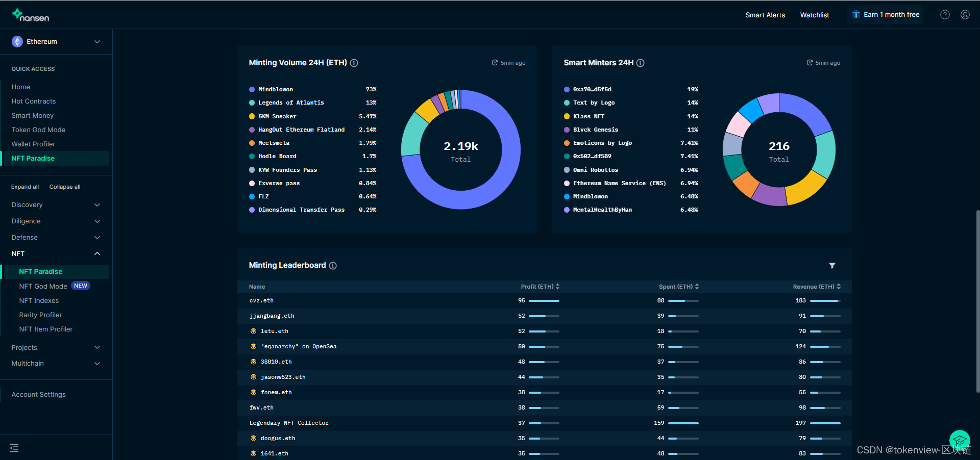Screen dimensions: 980x460
Task: Expand the Discovery section
Action: pos(56,205)
